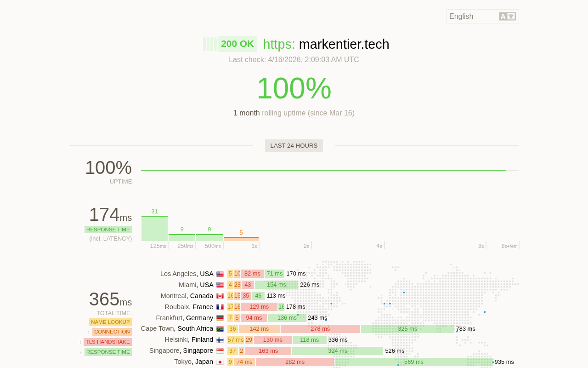Click the 170 ms total for Los Angeles
588x368 pixels.
pos(296,274)
